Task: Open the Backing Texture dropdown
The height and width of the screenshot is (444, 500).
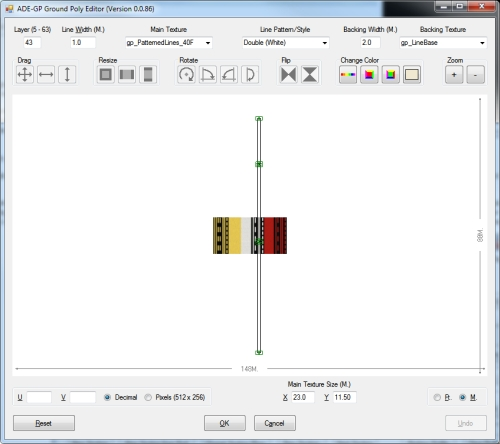Action: (443, 43)
